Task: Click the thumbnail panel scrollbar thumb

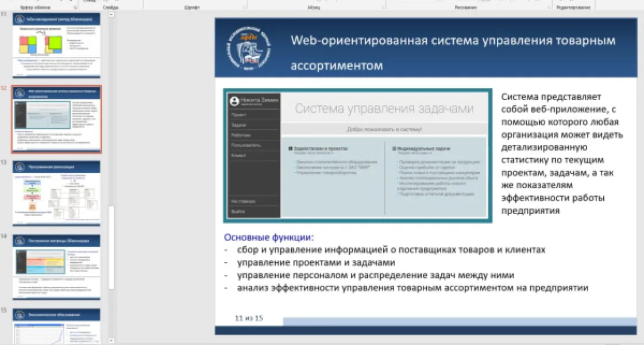Action: point(111,248)
